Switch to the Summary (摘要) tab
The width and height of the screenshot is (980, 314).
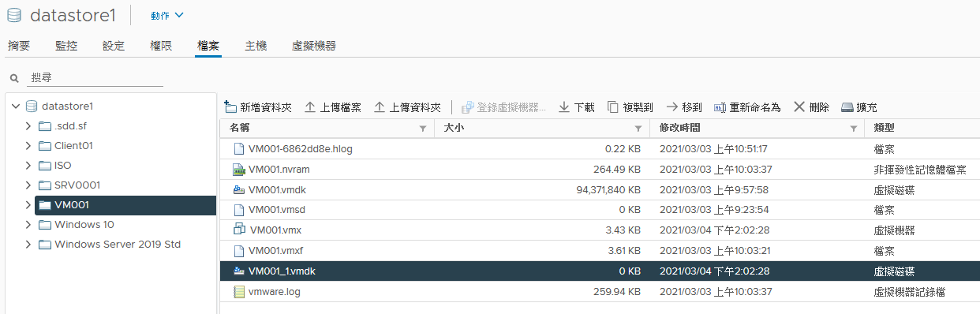point(19,46)
